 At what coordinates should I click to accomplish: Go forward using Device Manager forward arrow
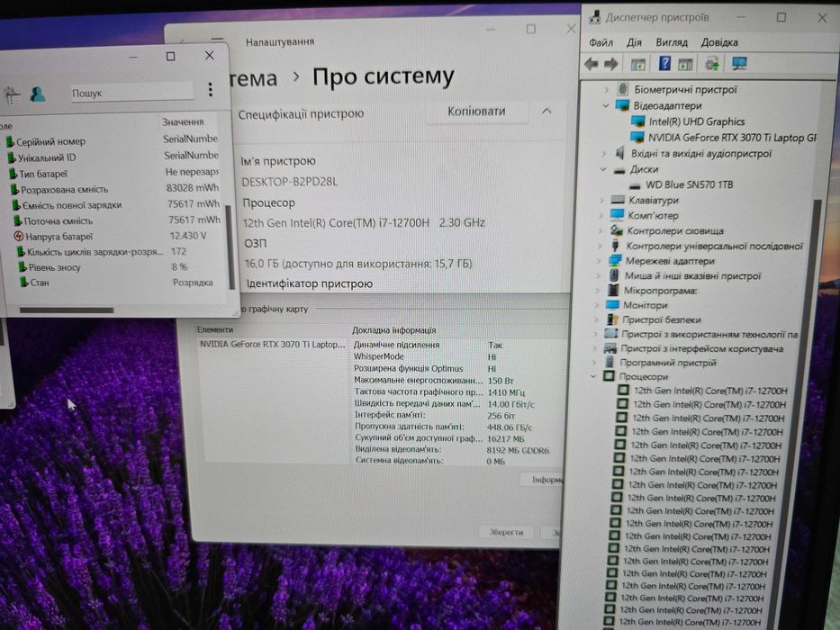pos(611,65)
